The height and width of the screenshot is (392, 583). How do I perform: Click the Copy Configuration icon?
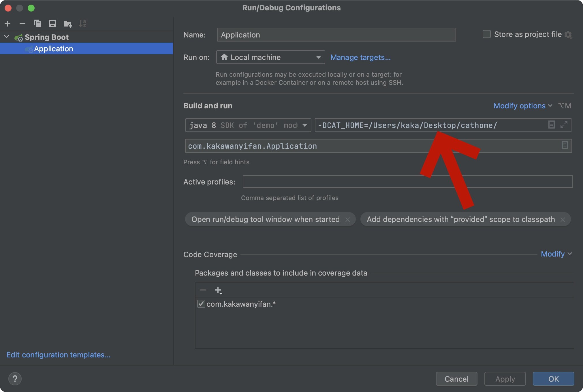[x=37, y=24]
